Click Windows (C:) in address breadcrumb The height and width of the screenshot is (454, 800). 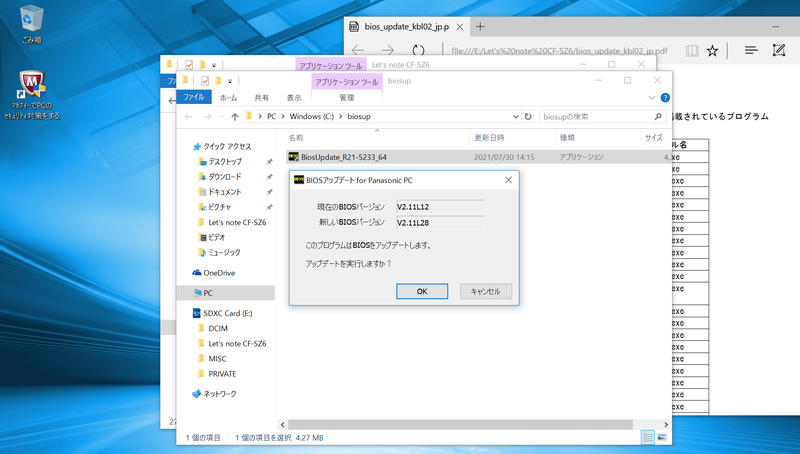point(311,116)
